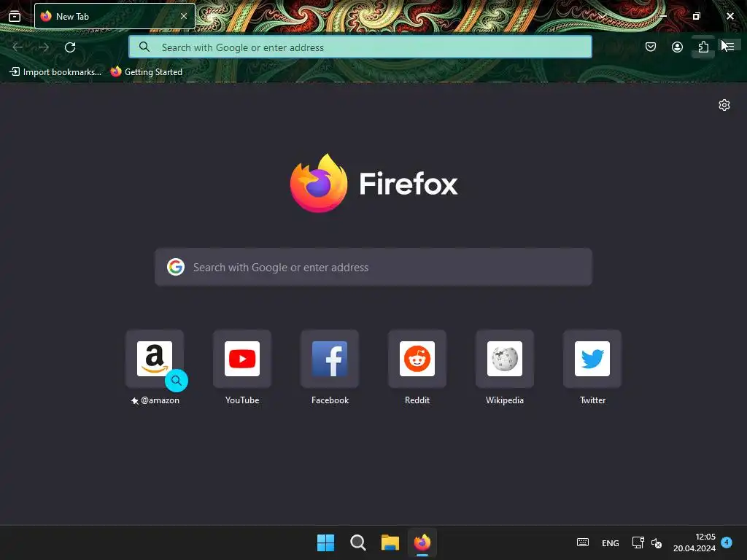
Task: Open the Extensions puzzle icon
Action: (x=704, y=47)
